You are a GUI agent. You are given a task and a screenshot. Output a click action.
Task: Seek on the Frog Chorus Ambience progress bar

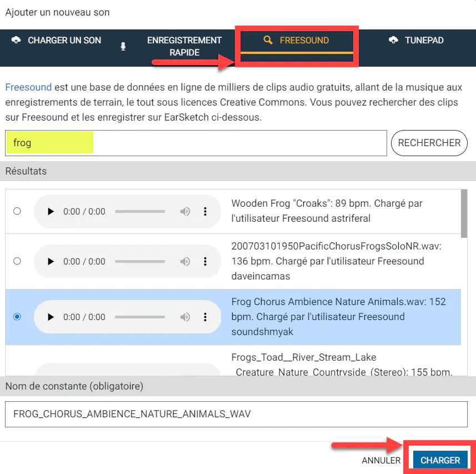140,317
